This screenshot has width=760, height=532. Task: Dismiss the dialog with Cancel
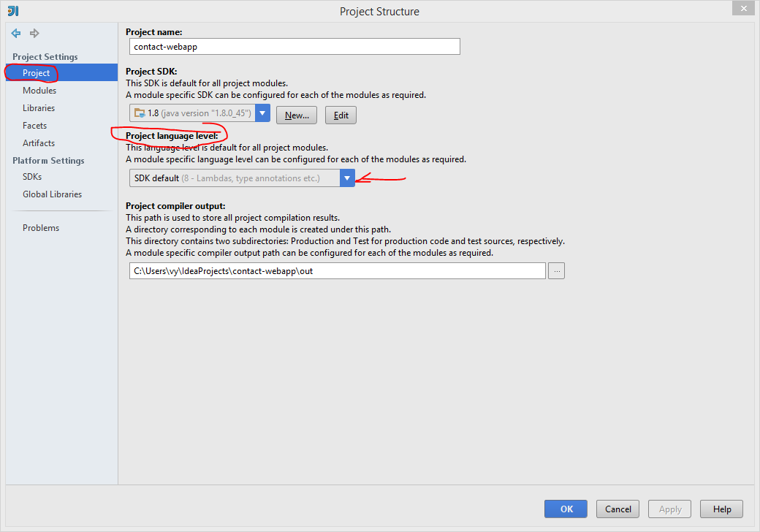(618, 509)
